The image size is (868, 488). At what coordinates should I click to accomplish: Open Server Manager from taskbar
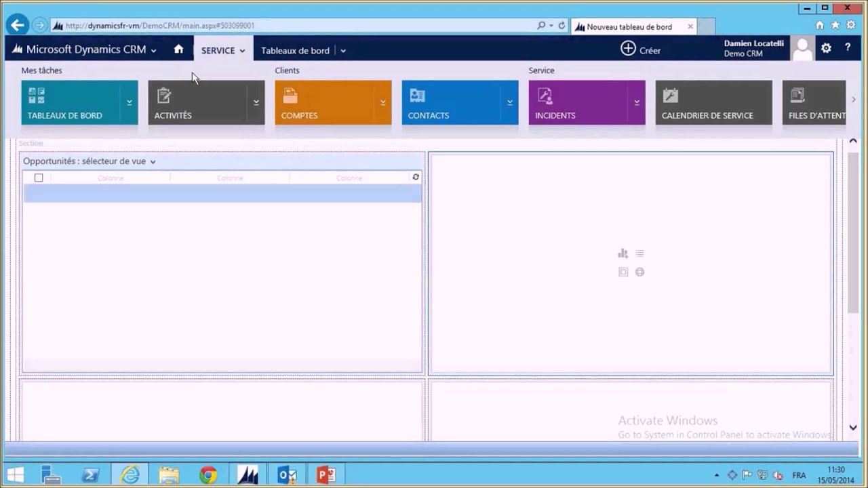(51, 474)
